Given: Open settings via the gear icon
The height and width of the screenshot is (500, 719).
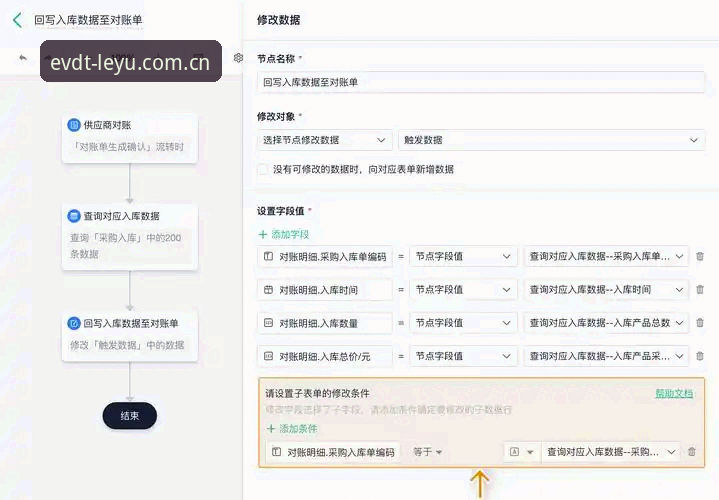Looking at the screenshot, I should 238,58.
